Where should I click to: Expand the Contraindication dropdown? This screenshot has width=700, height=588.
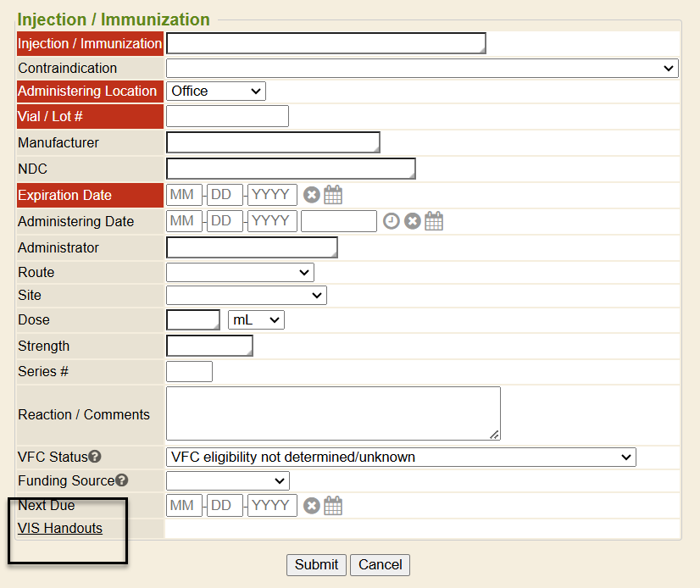[422, 69]
